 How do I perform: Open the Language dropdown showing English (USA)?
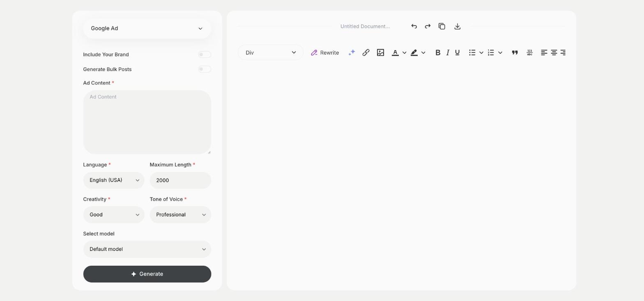tap(114, 180)
